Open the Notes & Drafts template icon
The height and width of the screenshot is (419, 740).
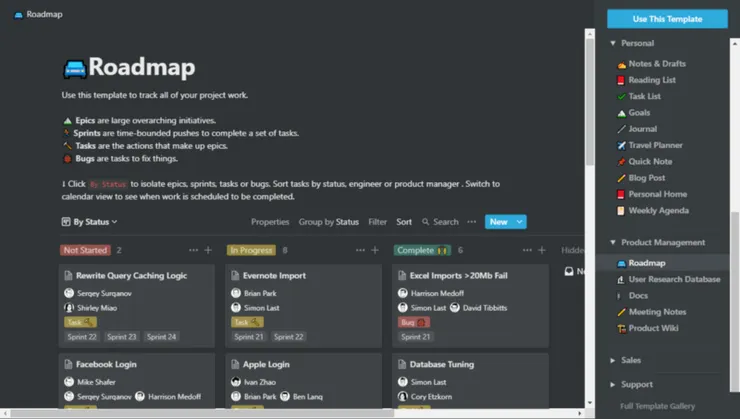[622, 64]
